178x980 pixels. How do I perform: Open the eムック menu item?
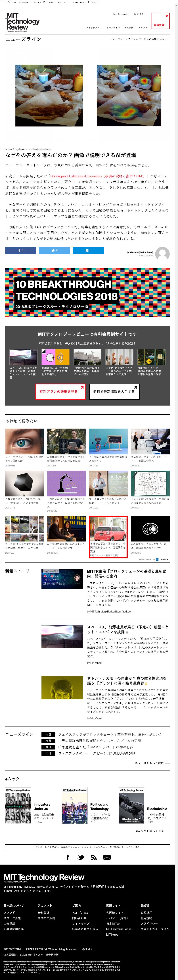129,27
